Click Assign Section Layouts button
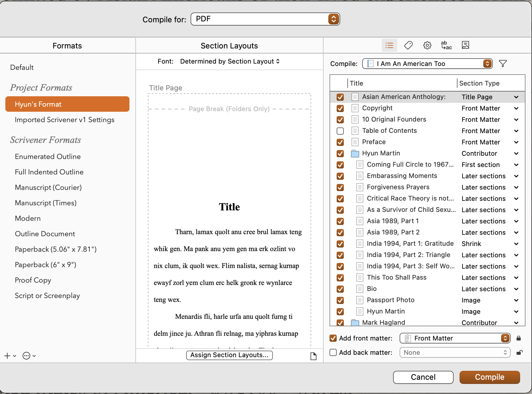This screenshot has width=532, height=394. pyautogui.click(x=229, y=355)
